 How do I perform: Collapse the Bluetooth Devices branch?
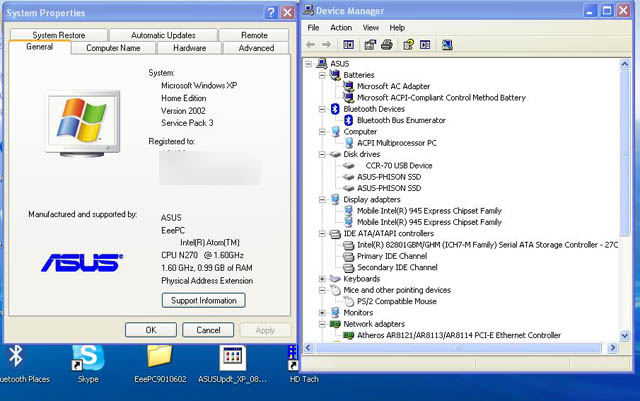pyautogui.click(x=322, y=109)
